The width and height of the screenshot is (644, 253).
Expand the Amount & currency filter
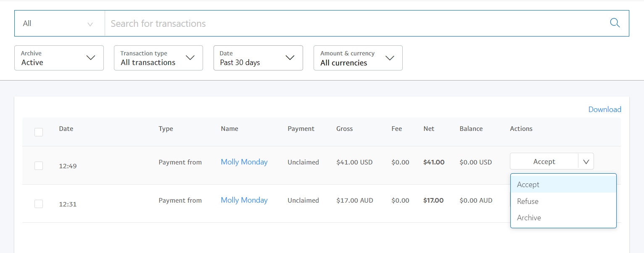pos(358,58)
